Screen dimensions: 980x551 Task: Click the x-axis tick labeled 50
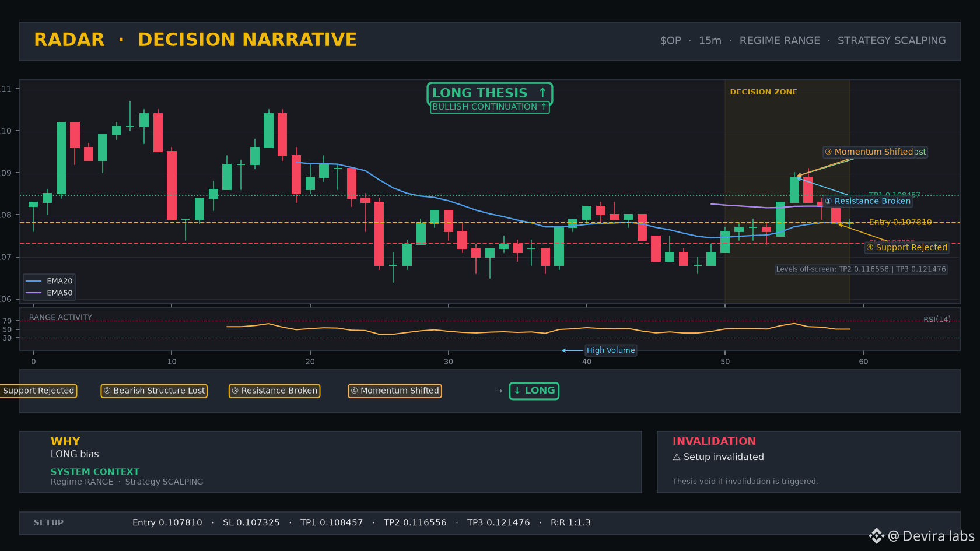[725, 362]
